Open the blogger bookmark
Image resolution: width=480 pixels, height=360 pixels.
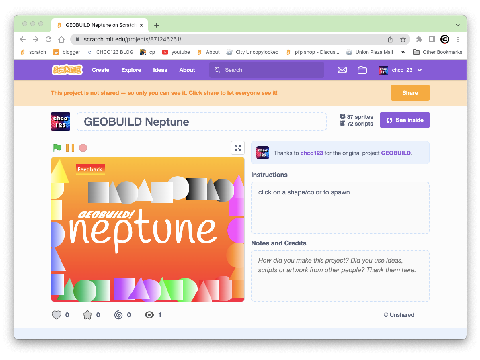pyautogui.click(x=67, y=52)
